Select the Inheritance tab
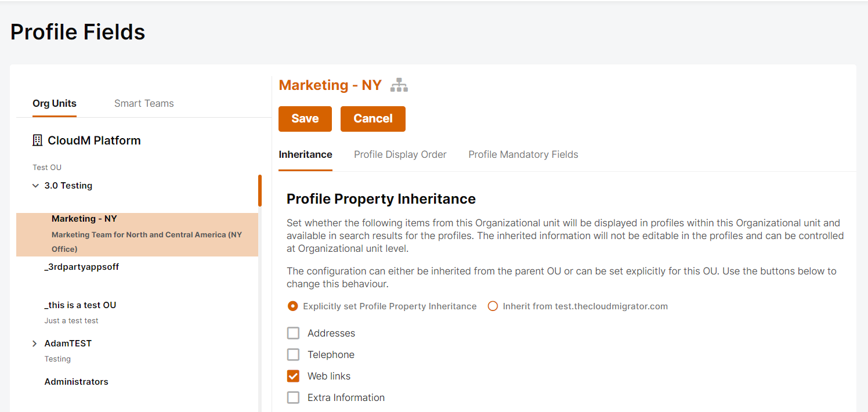This screenshot has width=868, height=412. [305, 154]
